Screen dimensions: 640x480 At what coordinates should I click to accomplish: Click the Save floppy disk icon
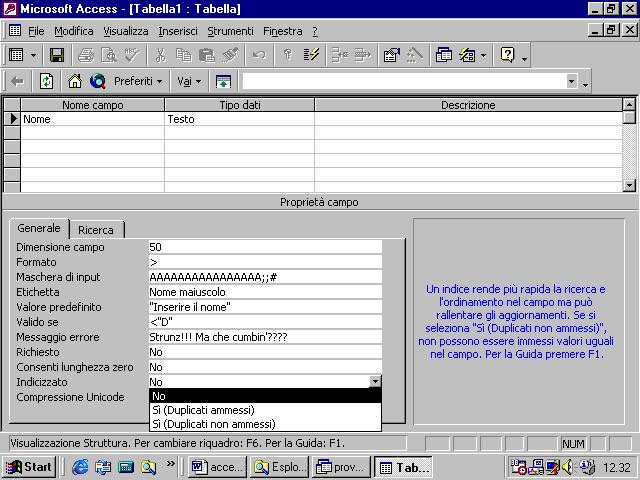57,55
